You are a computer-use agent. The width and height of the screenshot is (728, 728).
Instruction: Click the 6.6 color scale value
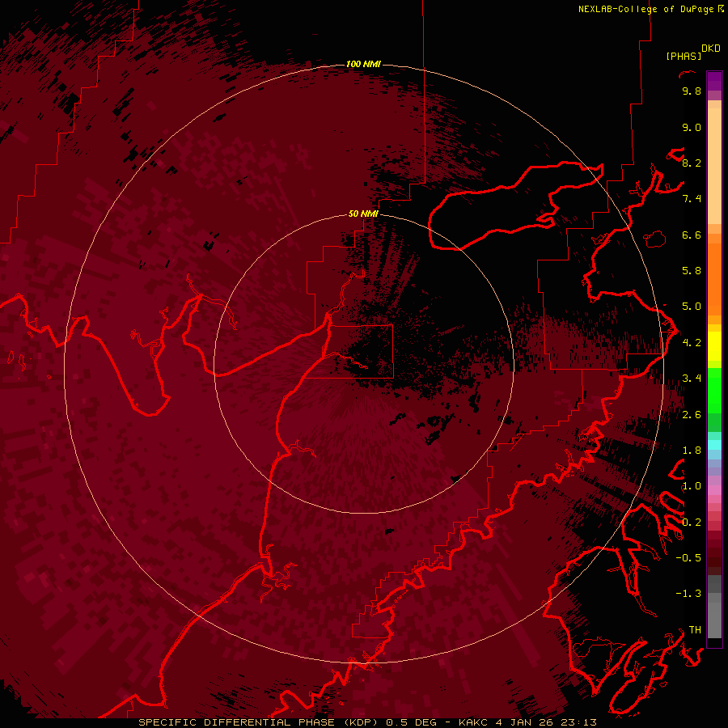point(692,235)
